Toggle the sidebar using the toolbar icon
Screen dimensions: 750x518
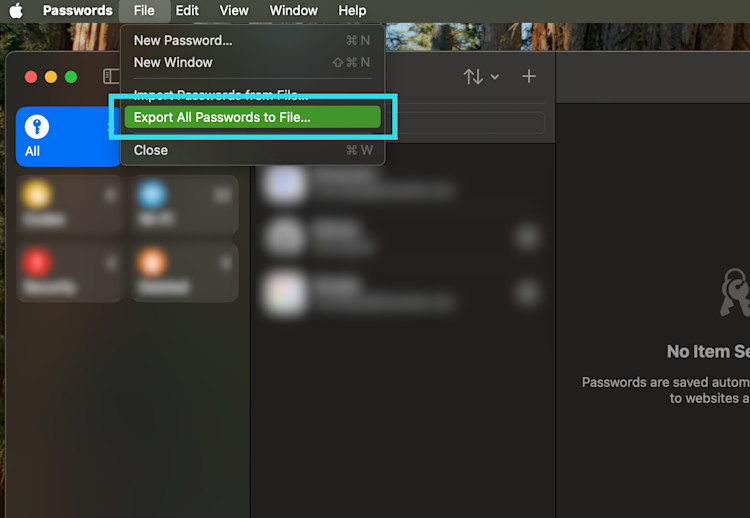click(x=111, y=77)
